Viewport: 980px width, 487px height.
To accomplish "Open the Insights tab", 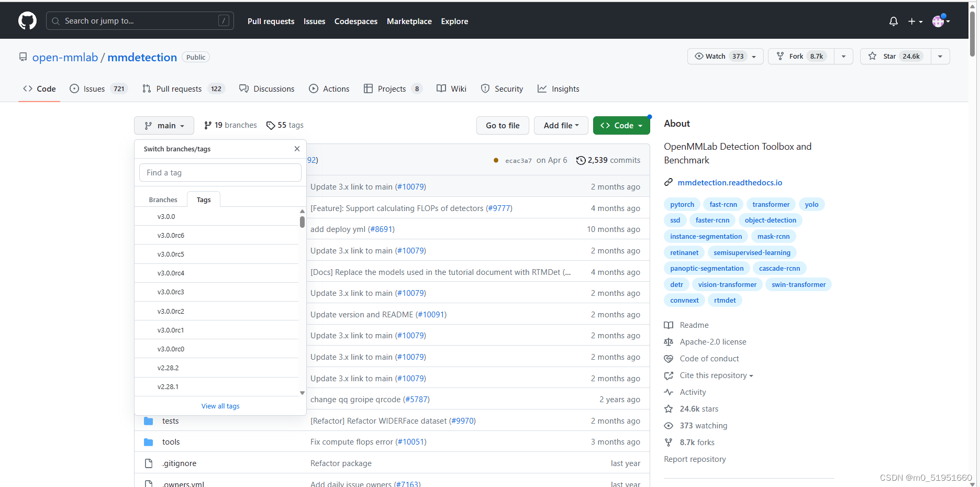I will (559, 89).
